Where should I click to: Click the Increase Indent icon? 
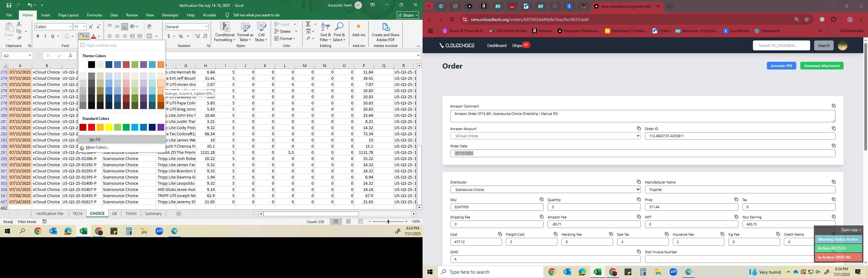click(140, 36)
